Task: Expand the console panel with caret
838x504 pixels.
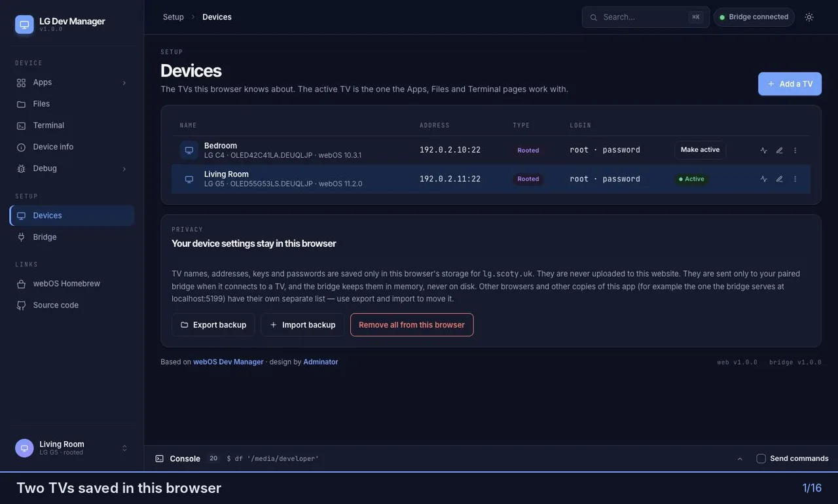Action: [740, 459]
